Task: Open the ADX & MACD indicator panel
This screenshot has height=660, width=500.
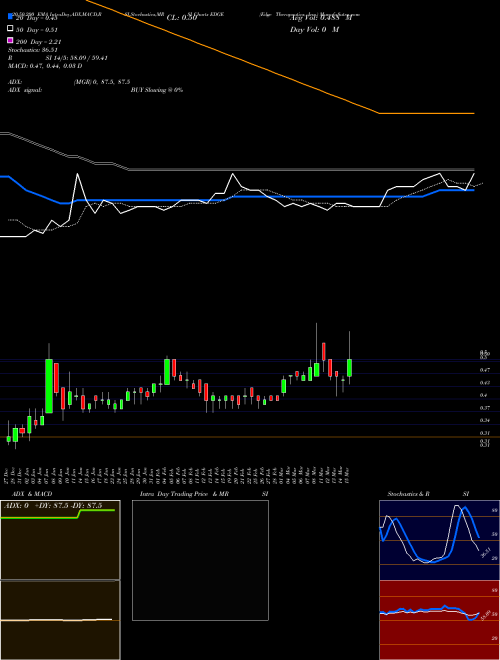Action: [60, 580]
